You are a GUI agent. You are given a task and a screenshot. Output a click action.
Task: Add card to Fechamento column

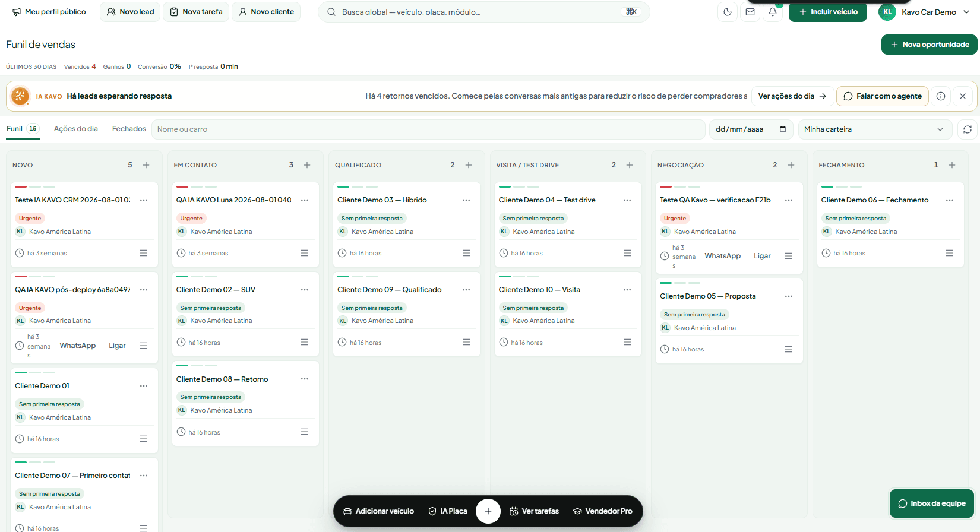pyautogui.click(x=952, y=165)
